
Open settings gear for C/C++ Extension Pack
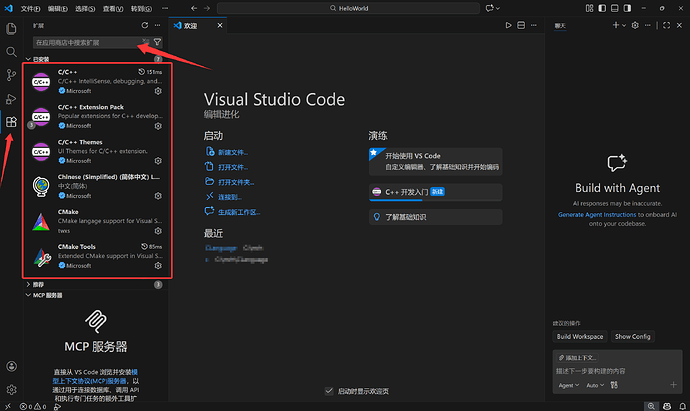click(x=158, y=126)
